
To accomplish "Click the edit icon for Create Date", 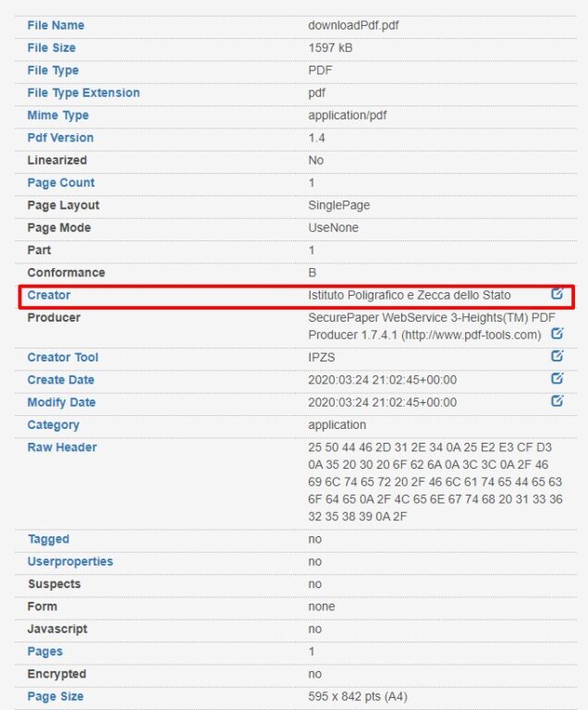I will tap(557, 378).
